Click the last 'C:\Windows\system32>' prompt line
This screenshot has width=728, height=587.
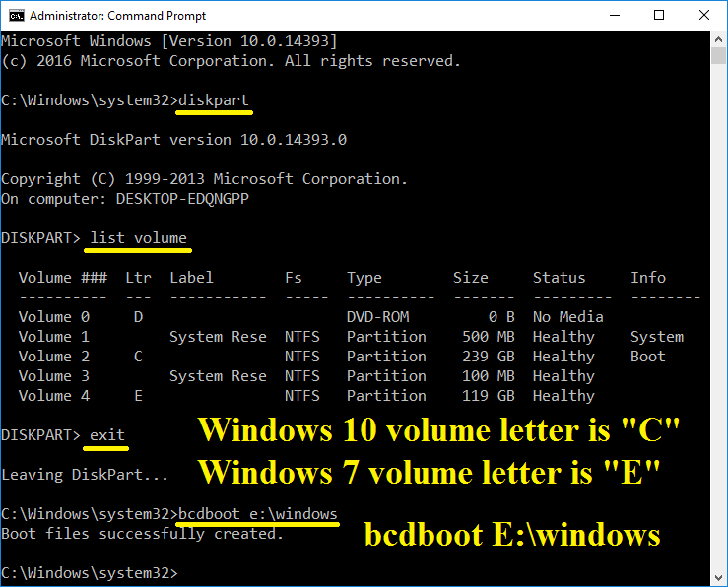pos(89,573)
